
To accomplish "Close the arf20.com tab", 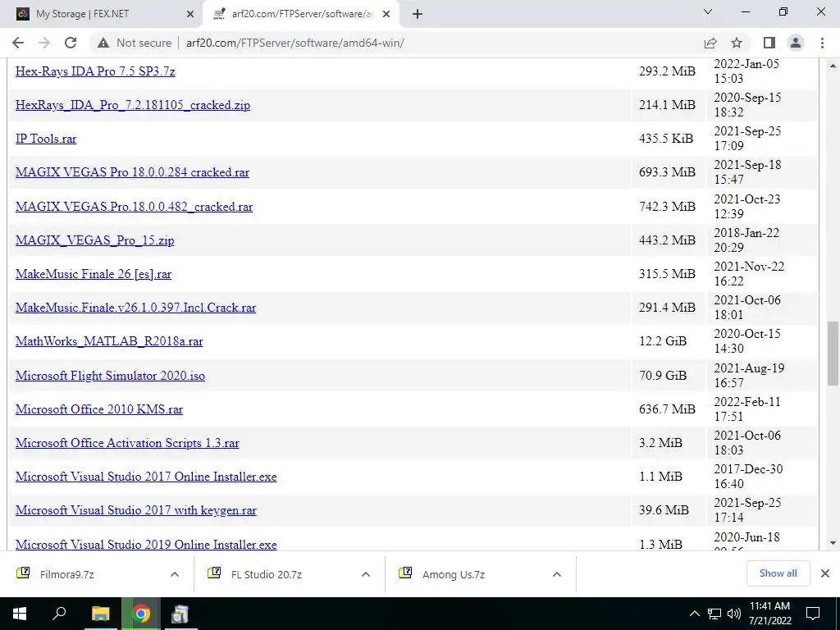I will (386, 14).
